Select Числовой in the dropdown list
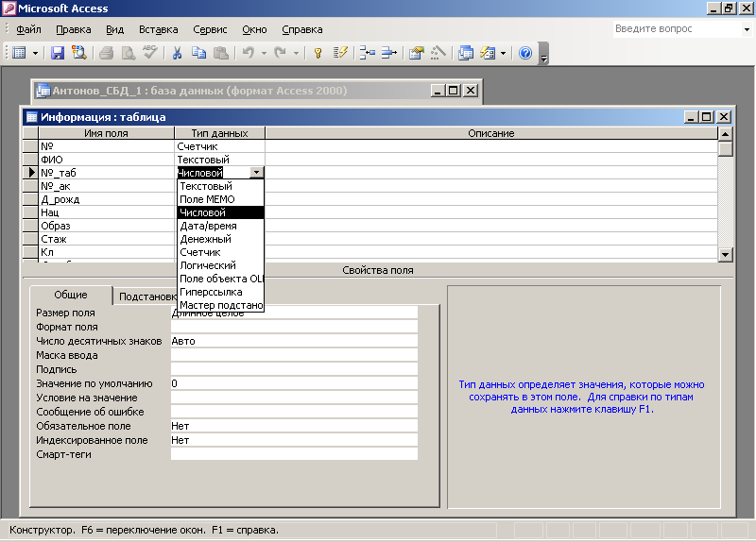 (221, 212)
